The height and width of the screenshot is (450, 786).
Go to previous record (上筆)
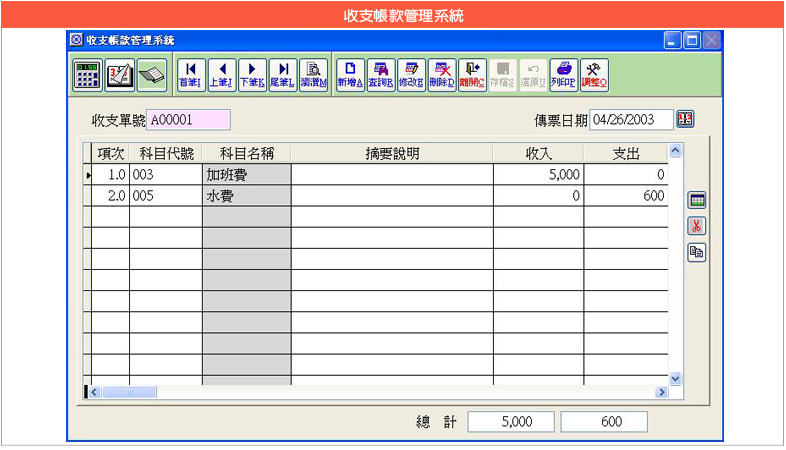[x=220, y=73]
